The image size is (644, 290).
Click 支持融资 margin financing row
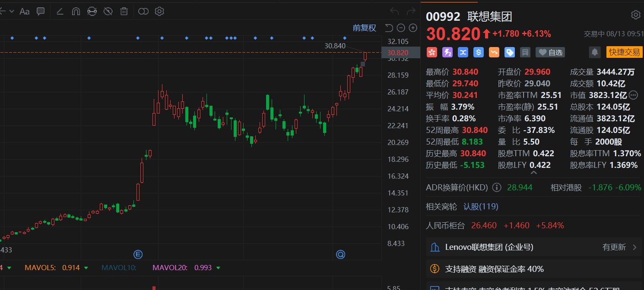(x=534, y=269)
